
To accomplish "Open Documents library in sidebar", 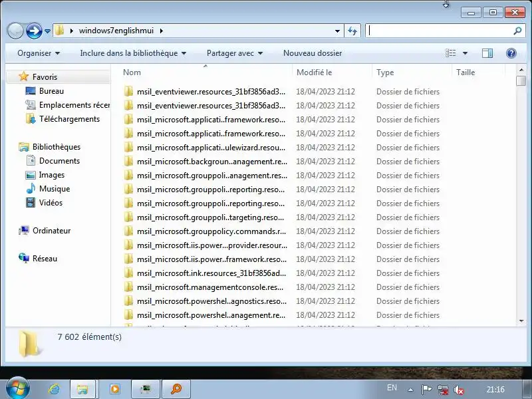I will 59,161.
